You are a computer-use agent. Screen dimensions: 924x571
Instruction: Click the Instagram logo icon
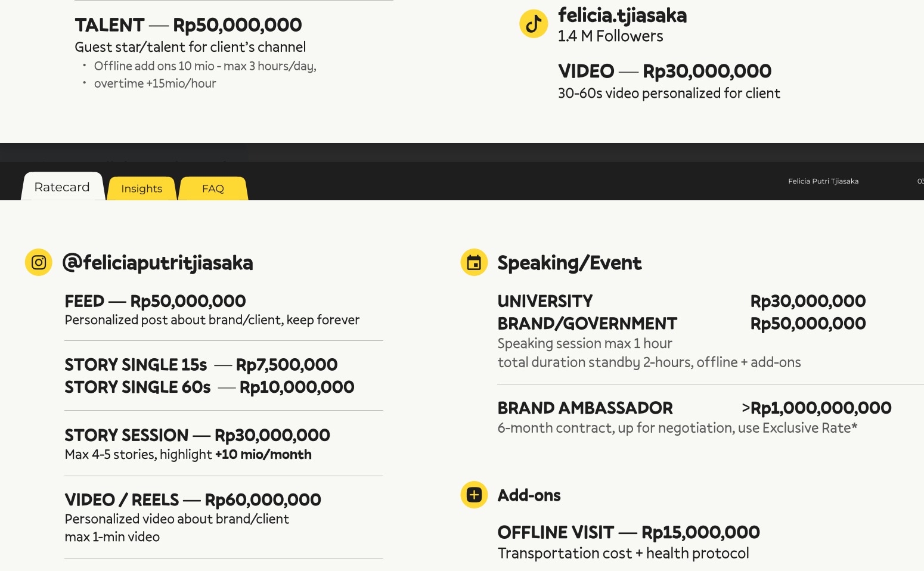(39, 262)
